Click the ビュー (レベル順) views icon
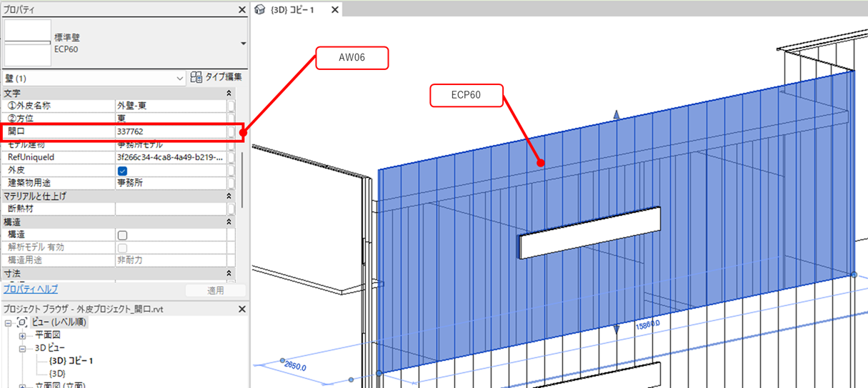 point(22,322)
